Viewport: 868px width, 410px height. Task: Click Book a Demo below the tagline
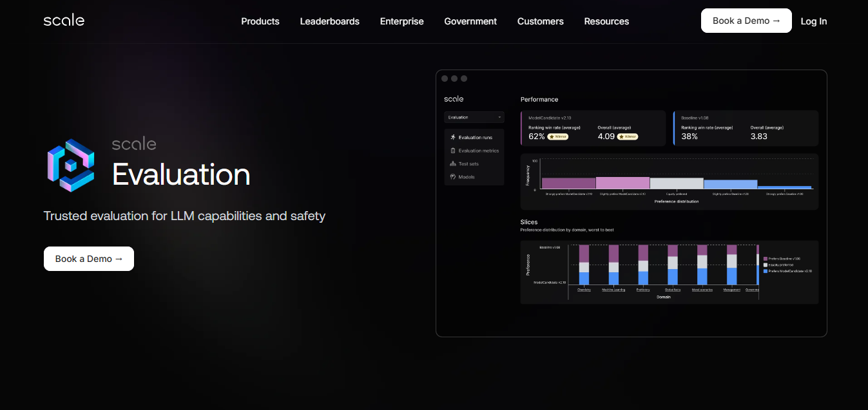pos(89,259)
